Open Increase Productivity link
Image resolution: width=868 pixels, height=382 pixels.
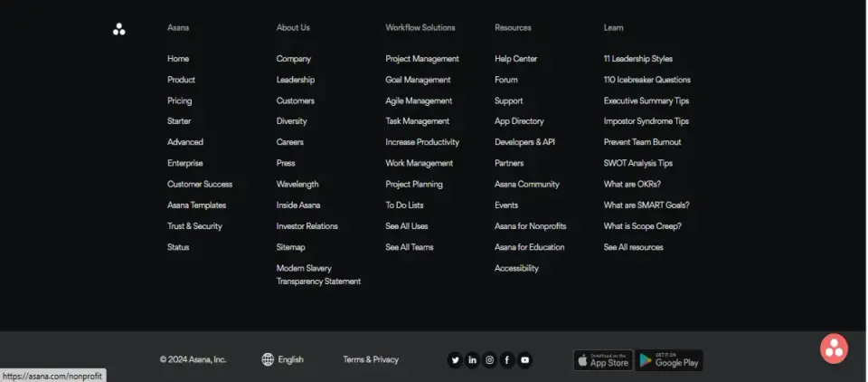(x=422, y=142)
